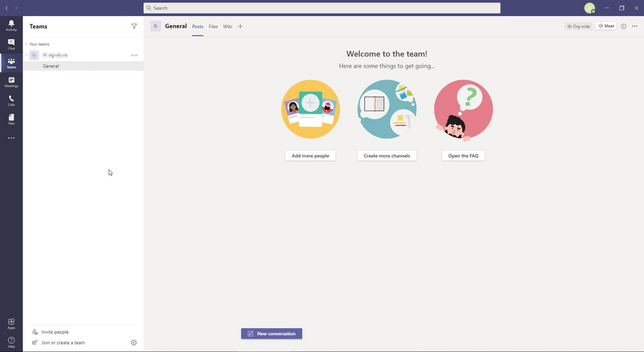
Task: Click the Open the FAQ button
Action: point(463,156)
